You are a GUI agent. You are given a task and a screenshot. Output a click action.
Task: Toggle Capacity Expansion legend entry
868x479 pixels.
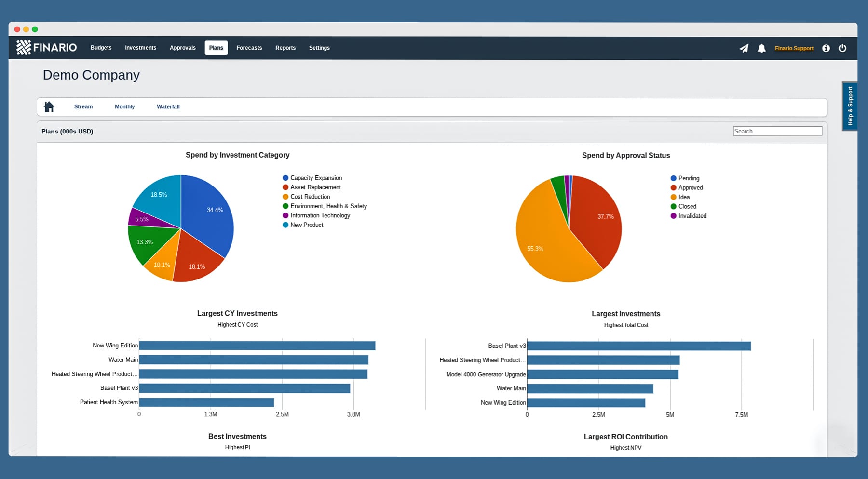coord(312,178)
